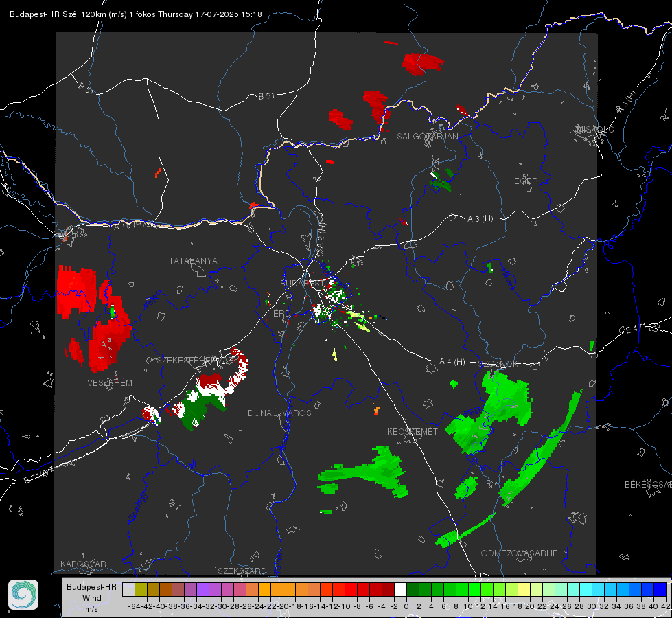The width and height of the screenshot is (672, 618).
Task: Select the TATABÁNYA city label
Action: (x=193, y=261)
